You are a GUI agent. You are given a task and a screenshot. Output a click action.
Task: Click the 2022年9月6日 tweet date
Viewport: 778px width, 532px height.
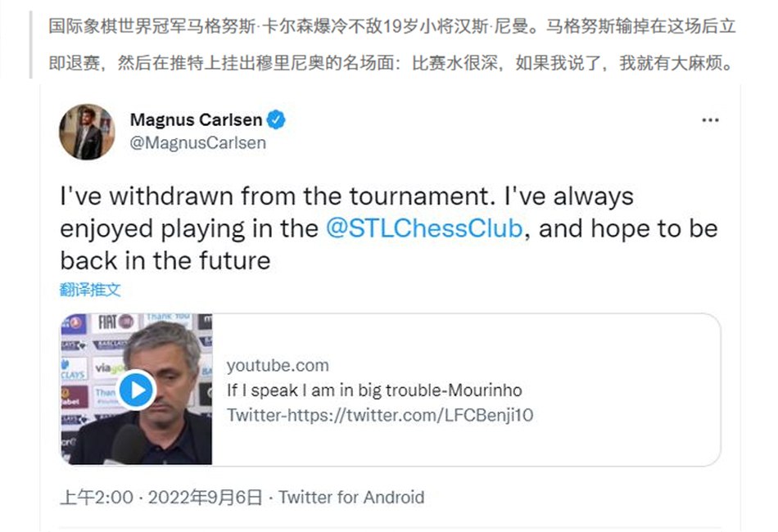206,497
